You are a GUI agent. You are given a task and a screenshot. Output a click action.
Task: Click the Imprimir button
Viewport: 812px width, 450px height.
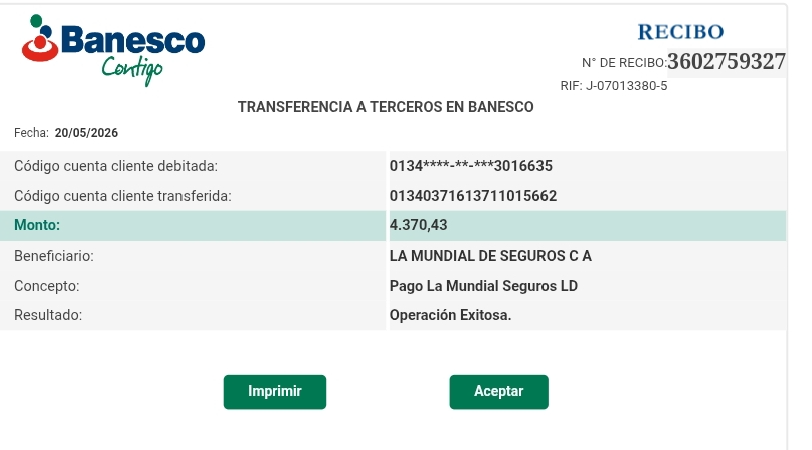tap(274, 392)
